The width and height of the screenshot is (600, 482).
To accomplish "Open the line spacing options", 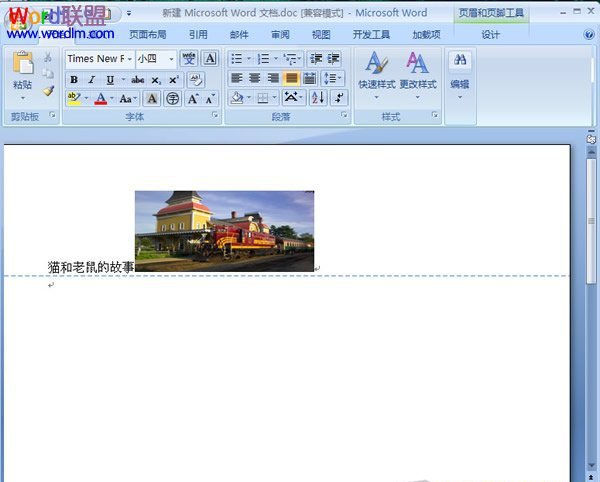I will pyautogui.click(x=333, y=78).
